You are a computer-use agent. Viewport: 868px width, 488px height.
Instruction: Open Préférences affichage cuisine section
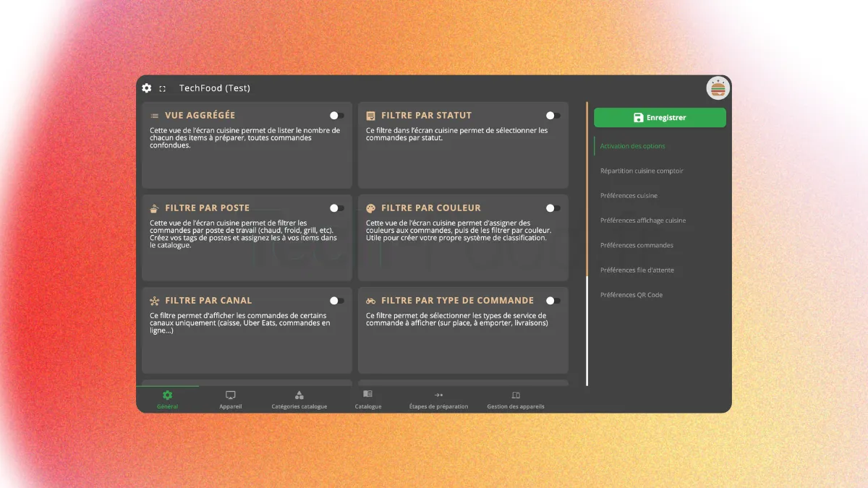click(643, 221)
